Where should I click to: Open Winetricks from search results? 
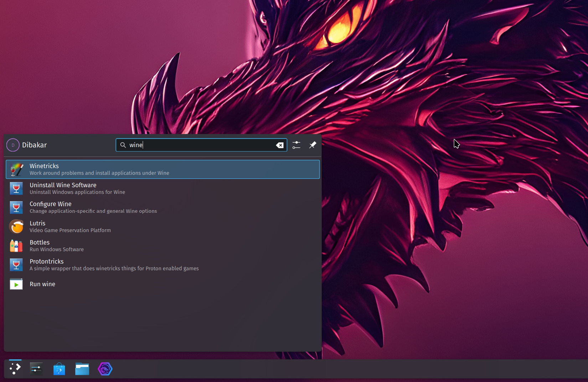point(163,169)
